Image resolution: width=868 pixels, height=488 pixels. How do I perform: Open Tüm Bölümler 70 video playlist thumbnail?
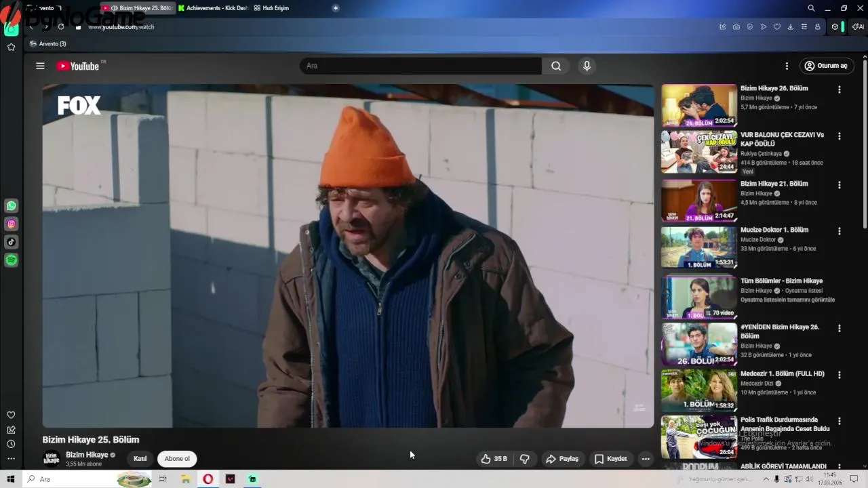tap(699, 298)
